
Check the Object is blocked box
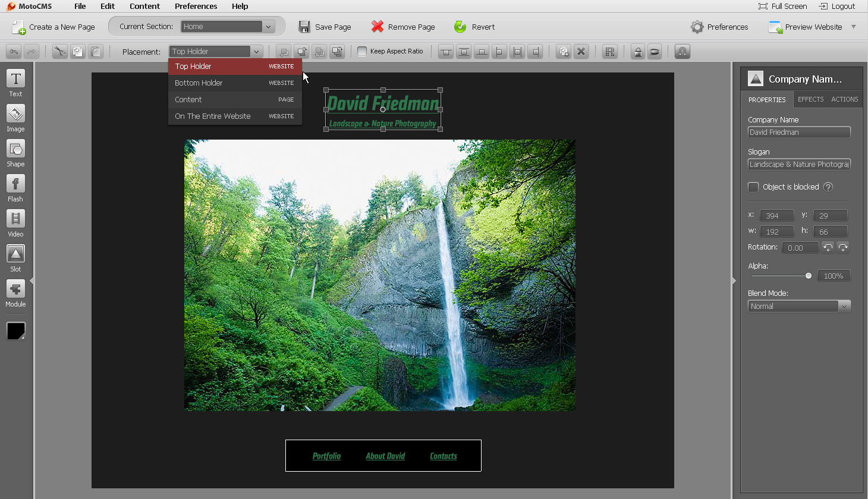(x=753, y=187)
